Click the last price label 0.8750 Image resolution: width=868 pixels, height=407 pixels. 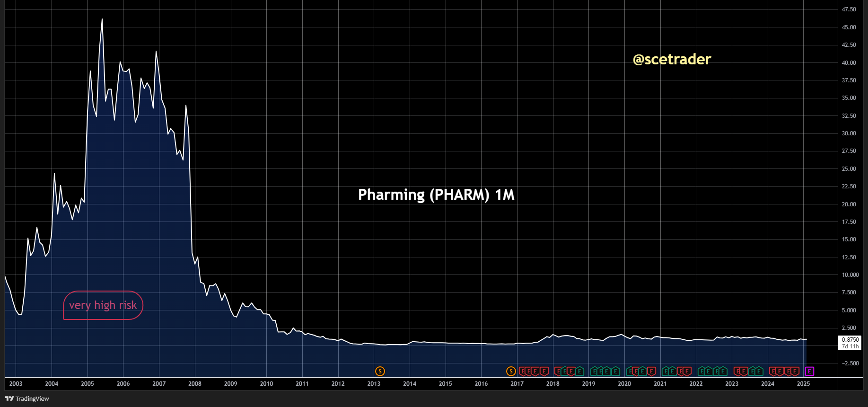tap(850, 340)
